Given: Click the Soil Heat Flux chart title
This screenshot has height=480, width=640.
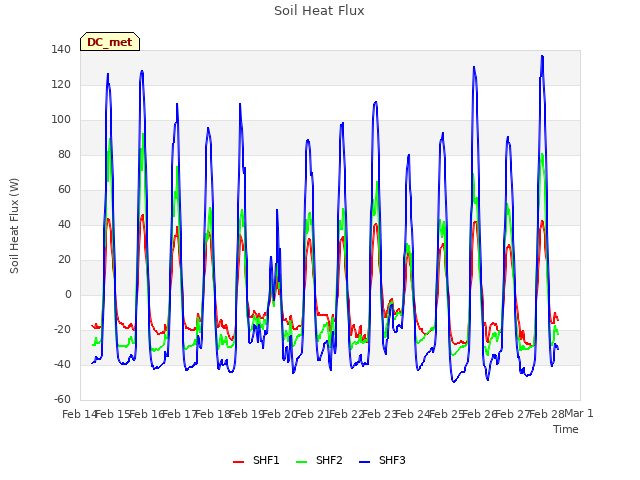Looking at the screenshot, I should pyautogui.click(x=319, y=11).
